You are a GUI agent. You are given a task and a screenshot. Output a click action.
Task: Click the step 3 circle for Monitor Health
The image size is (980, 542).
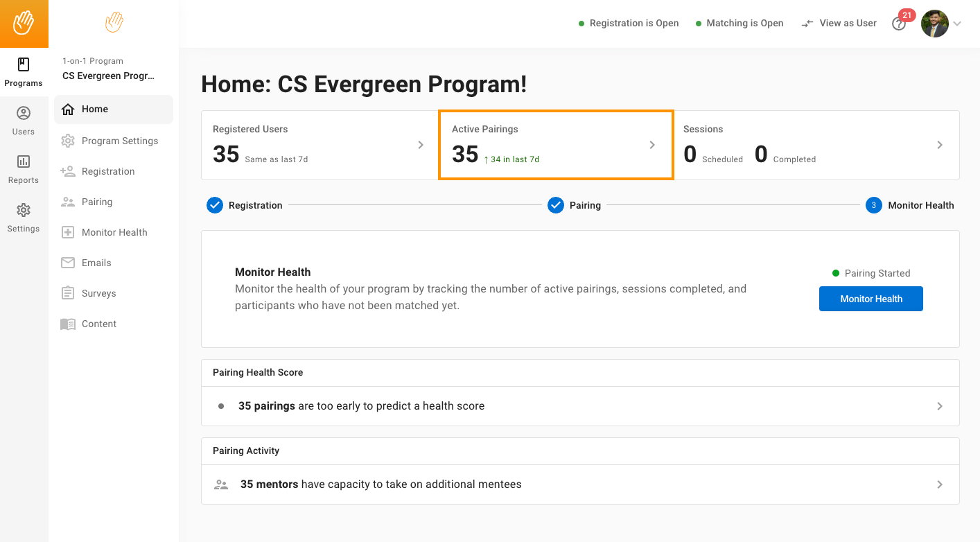[874, 205]
